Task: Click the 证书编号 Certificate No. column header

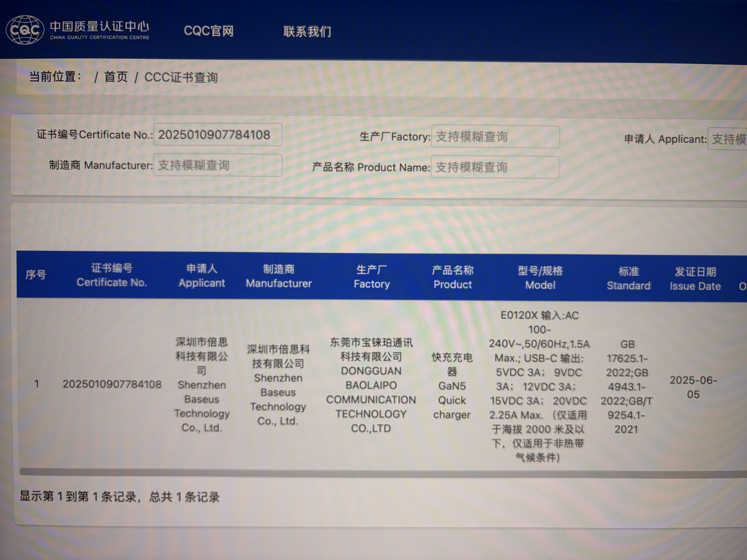Action: point(112,275)
